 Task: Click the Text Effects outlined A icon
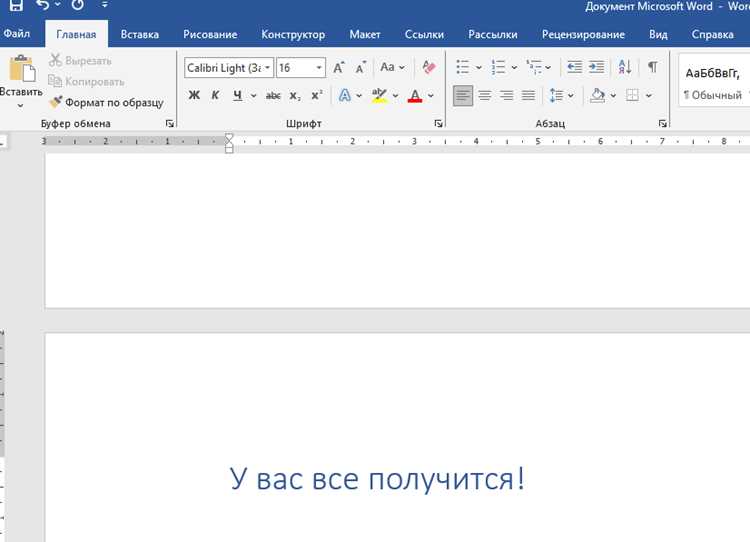point(344,95)
